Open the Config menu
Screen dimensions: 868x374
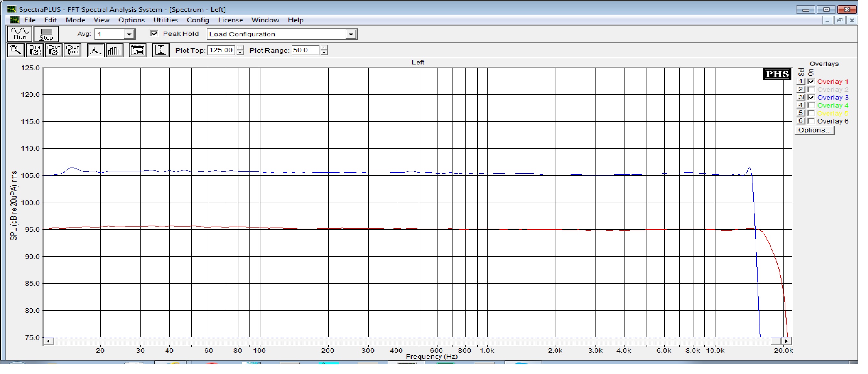(x=198, y=20)
